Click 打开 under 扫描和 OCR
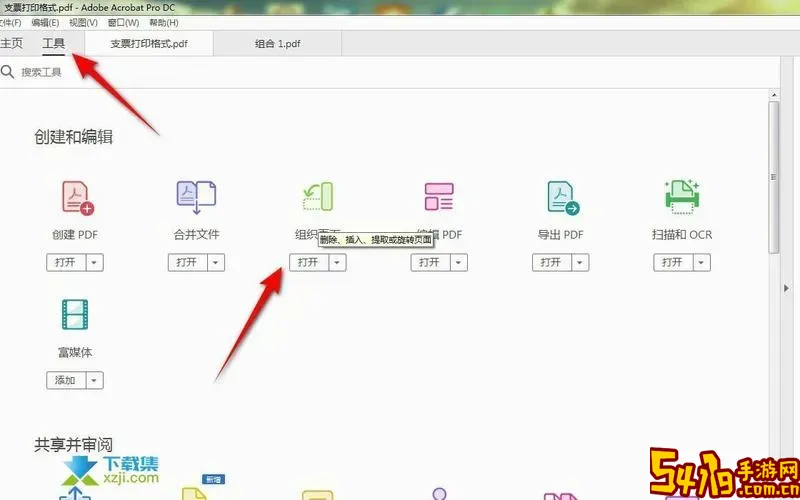The width and height of the screenshot is (800, 500). click(673, 263)
